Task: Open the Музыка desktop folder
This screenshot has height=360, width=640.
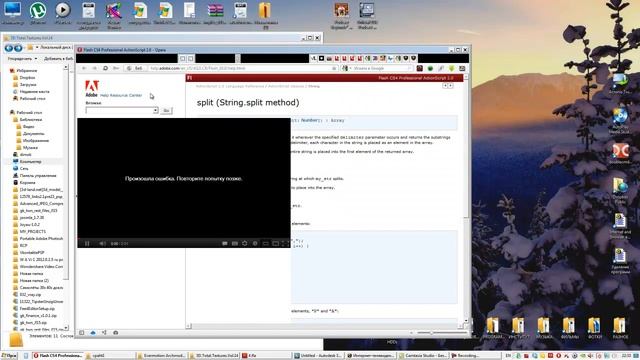Action: pyautogui.click(x=543, y=329)
